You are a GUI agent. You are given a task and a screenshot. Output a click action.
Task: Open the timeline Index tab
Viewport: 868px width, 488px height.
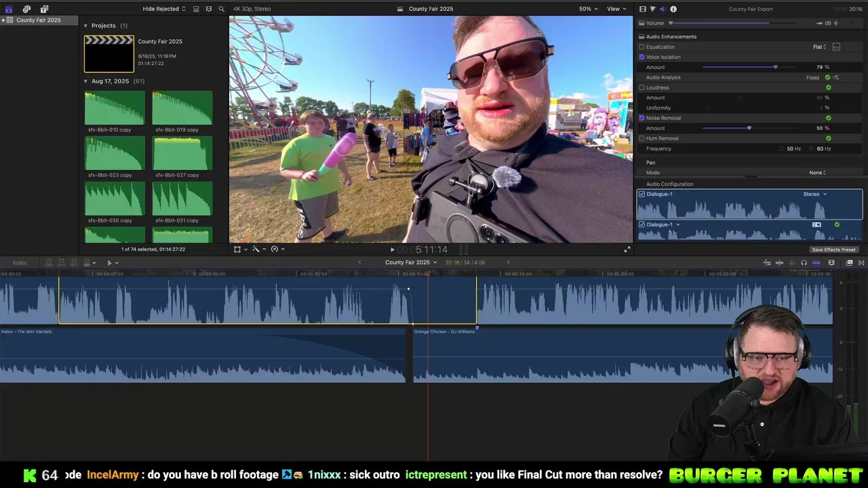pos(20,263)
